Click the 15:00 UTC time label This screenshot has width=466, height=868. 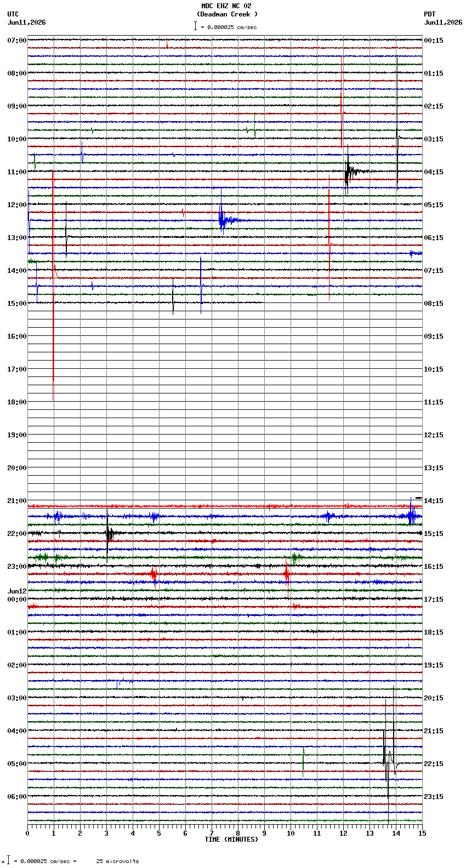[x=17, y=304]
